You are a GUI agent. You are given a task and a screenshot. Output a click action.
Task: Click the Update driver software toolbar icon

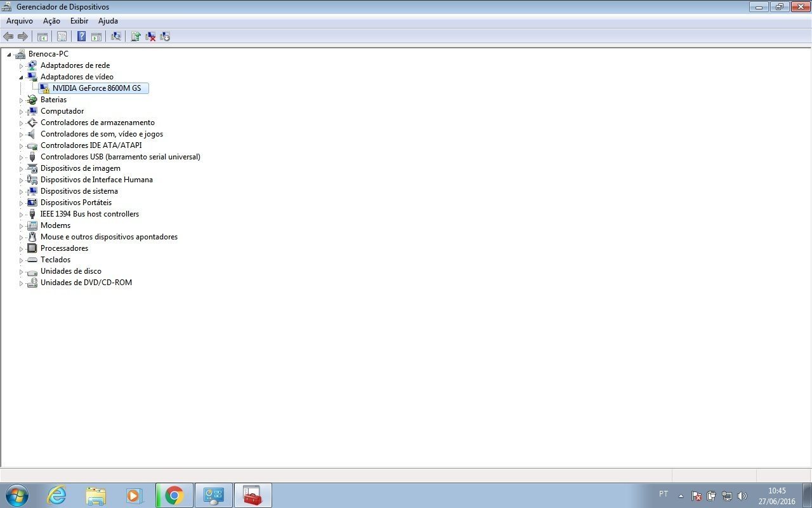(x=135, y=37)
